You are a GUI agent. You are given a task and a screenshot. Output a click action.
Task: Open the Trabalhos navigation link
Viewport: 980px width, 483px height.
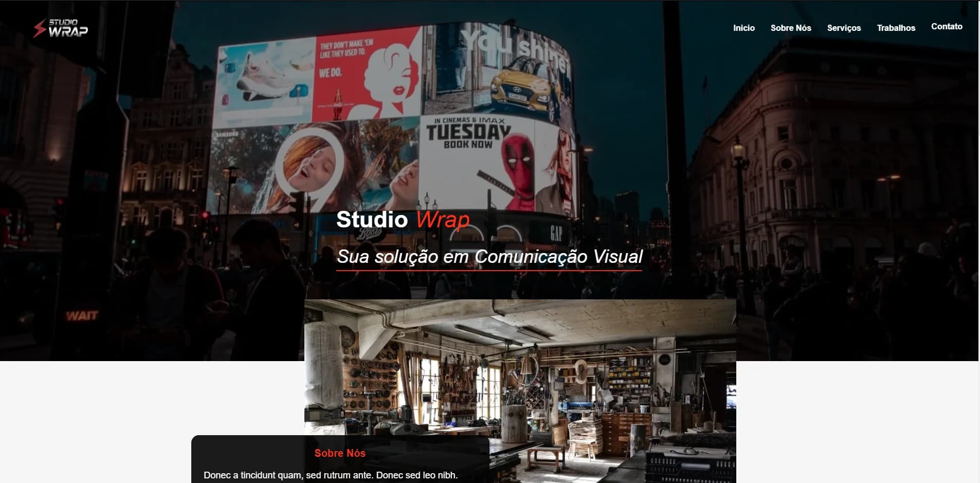point(896,28)
